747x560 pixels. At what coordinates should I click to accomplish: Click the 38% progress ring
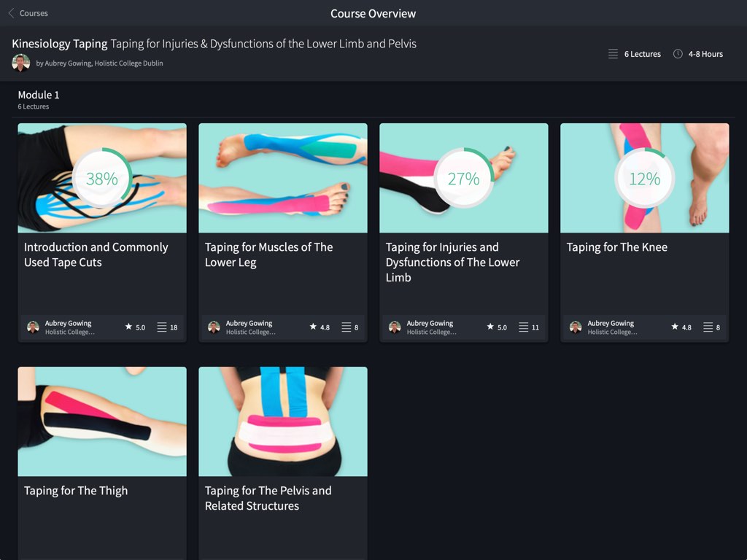(102, 178)
